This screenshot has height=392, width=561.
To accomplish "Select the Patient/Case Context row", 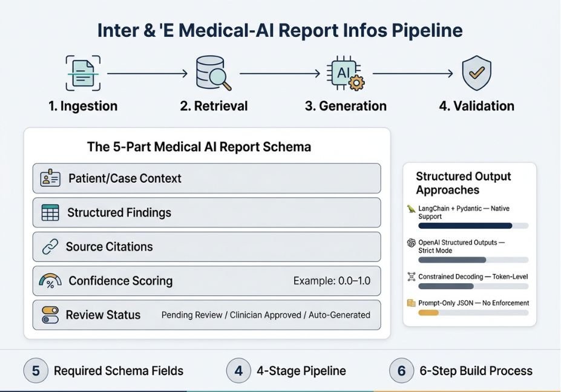I will point(207,178).
